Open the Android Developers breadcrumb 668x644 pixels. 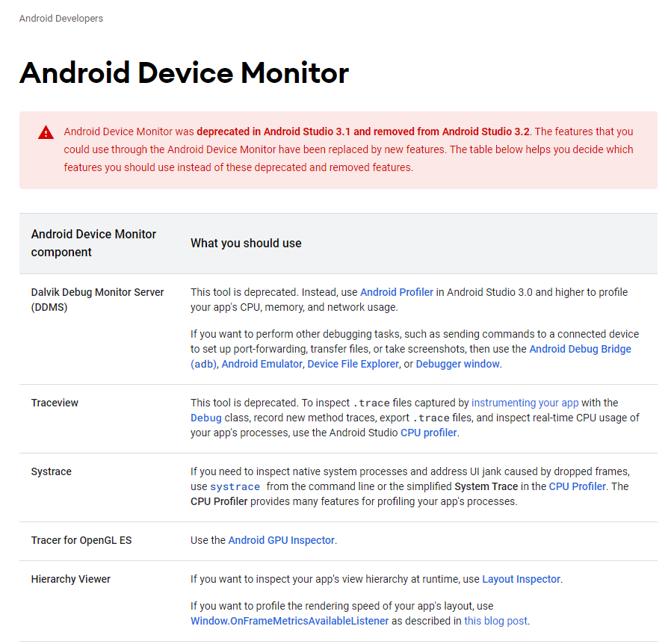[x=61, y=19]
